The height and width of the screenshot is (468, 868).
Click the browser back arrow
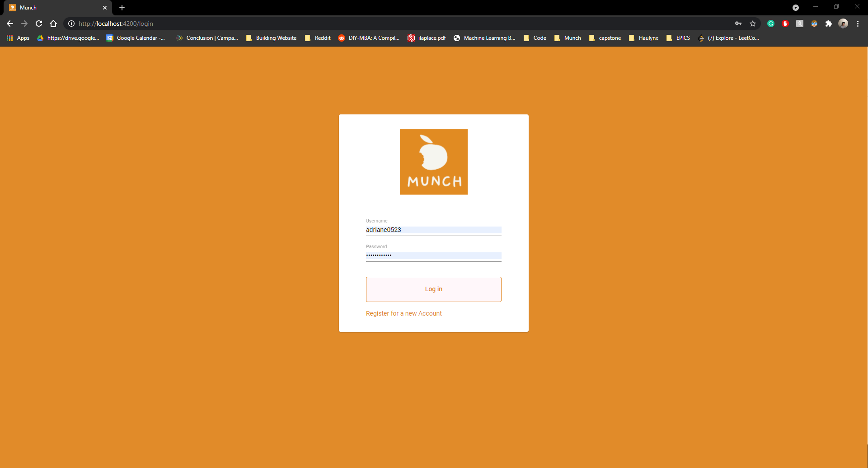click(10, 24)
